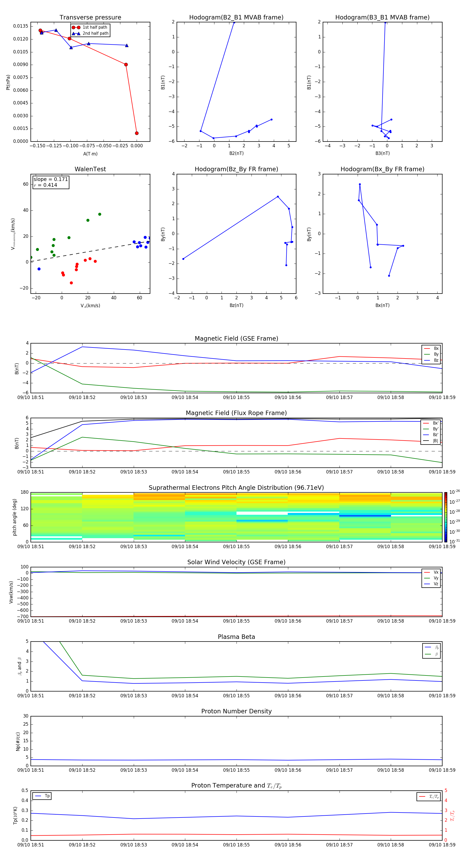Viewport: 473px width, 868px height.
Task: Select 'Vy' in solar wind legend
Action: [431, 578]
